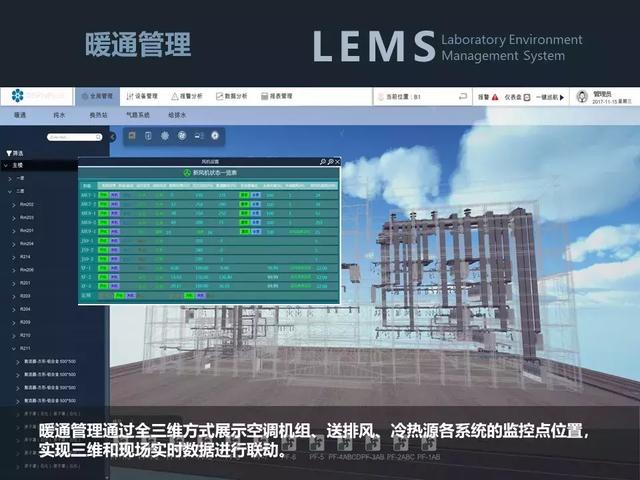Viewport: 640px width, 480px height.
Task: Click the 报警 red warning triangle icon
Action: coord(497,97)
